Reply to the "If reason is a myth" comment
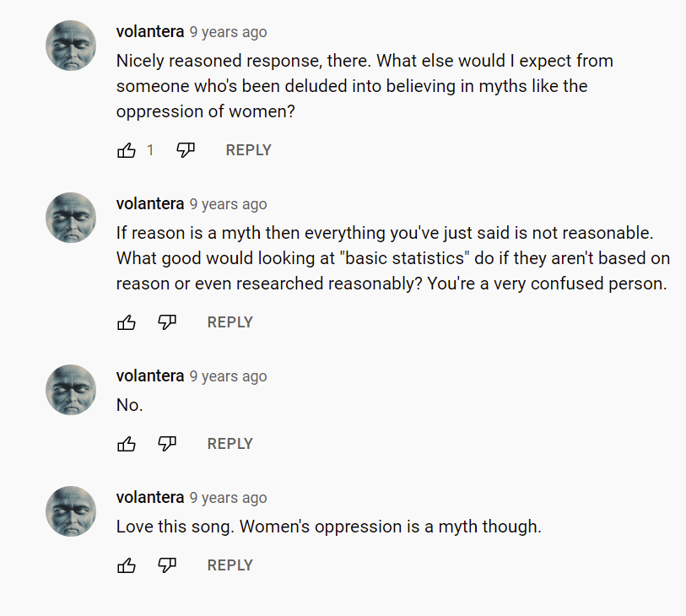Image resolution: width=686 pixels, height=616 pixels. 230,322
